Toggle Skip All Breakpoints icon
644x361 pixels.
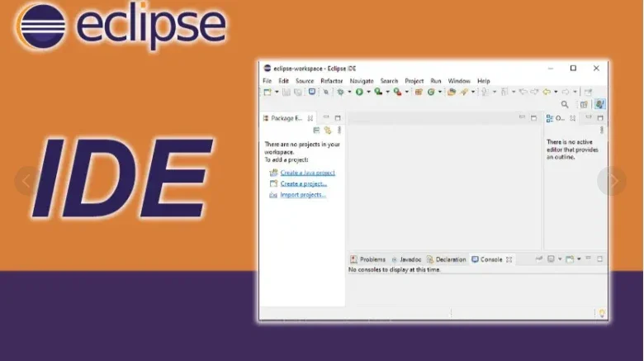(x=325, y=92)
